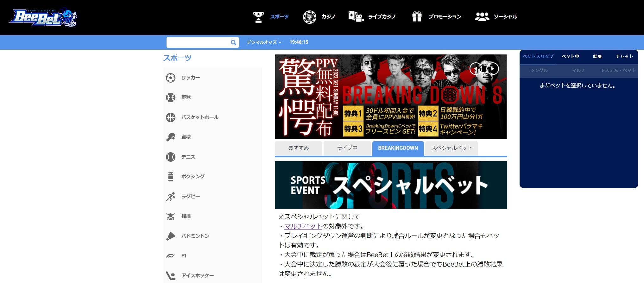Open the ソーシャル top menu item
This screenshot has height=283, width=644.
point(505,17)
